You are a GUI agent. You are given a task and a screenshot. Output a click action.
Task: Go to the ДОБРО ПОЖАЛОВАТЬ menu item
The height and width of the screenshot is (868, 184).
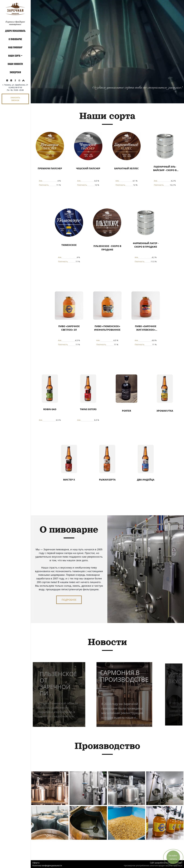15,31
